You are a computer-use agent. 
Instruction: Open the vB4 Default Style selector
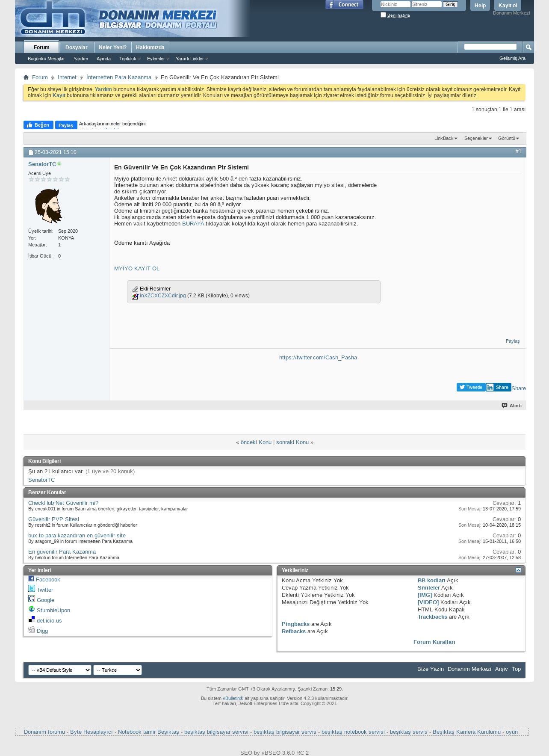coord(60,670)
